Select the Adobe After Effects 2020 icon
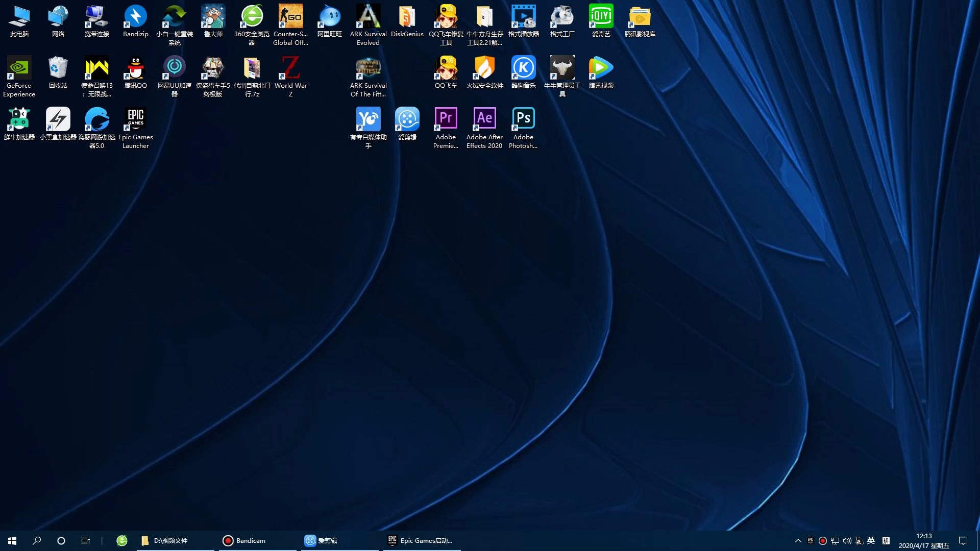This screenshot has height=551, width=980. pyautogui.click(x=484, y=119)
